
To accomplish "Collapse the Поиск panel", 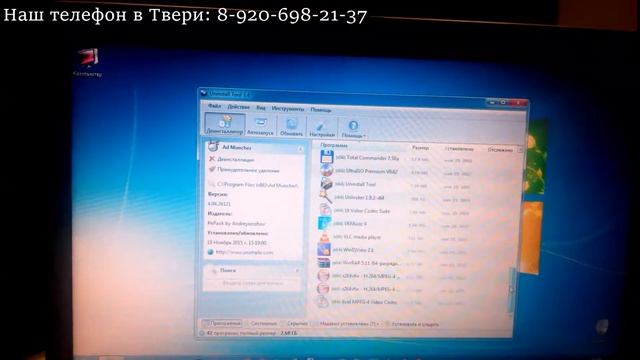I will click(x=297, y=271).
